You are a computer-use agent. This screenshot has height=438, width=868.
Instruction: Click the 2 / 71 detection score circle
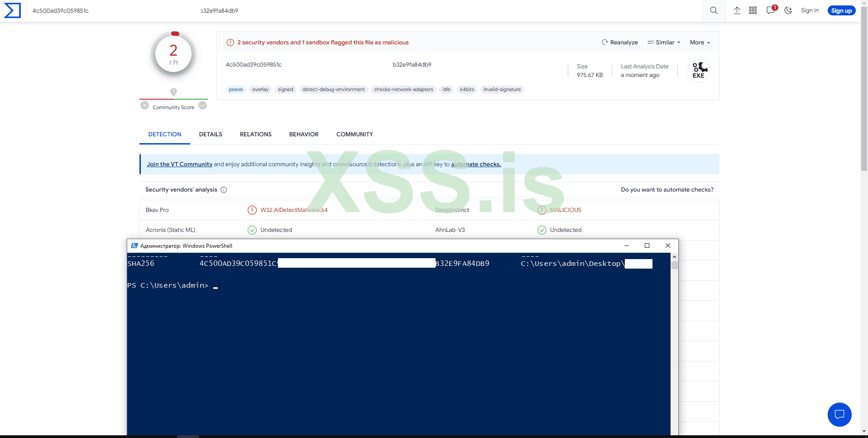(173, 54)
